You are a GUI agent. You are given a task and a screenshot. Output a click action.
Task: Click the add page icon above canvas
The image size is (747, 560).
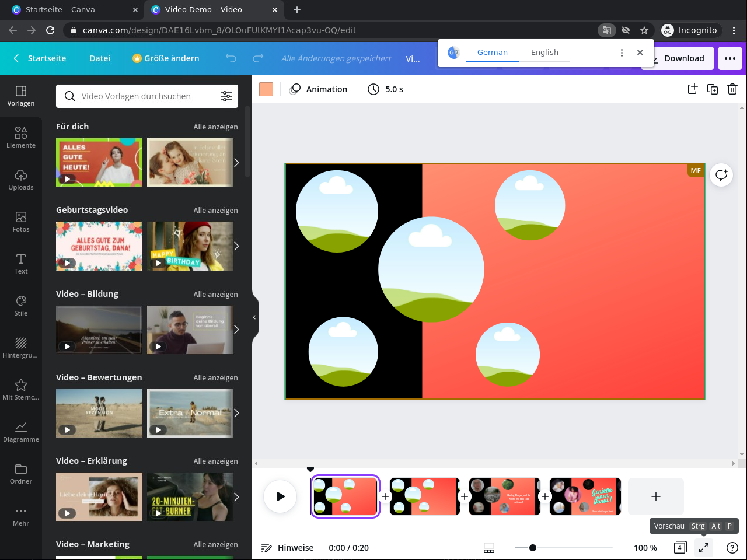(x=693, y=89)
